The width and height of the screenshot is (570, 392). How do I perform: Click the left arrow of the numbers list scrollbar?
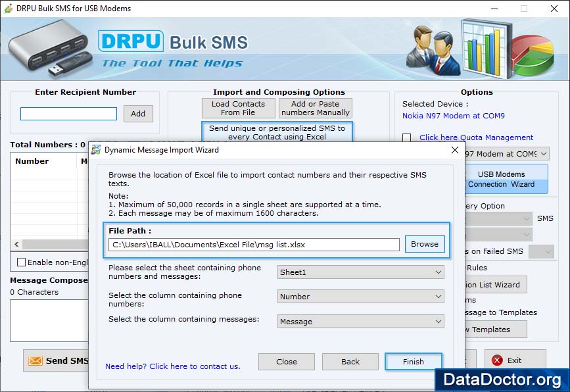pos(16,245)
